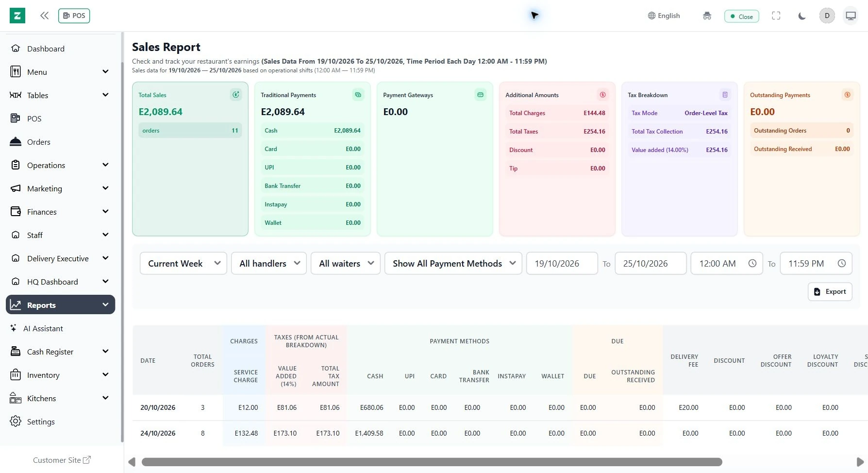Image resolution: width=868 pixels, height=473 pixels.
Task: Click the Traditional Payments card icon
Action: click(x=358, y=95)
